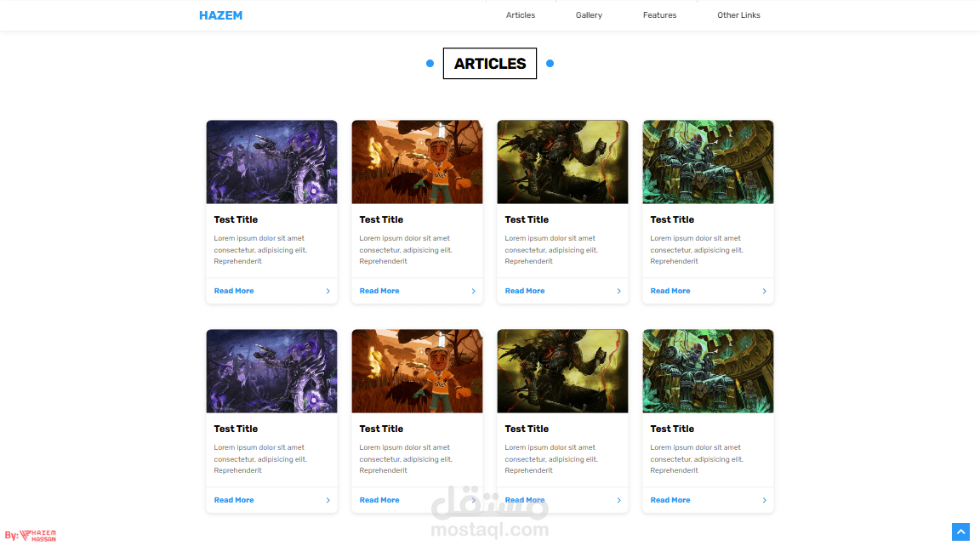The image size is (980, 551).
Task: Click Lorem ipsum description on top-row purple card
Action: point(260,250)
